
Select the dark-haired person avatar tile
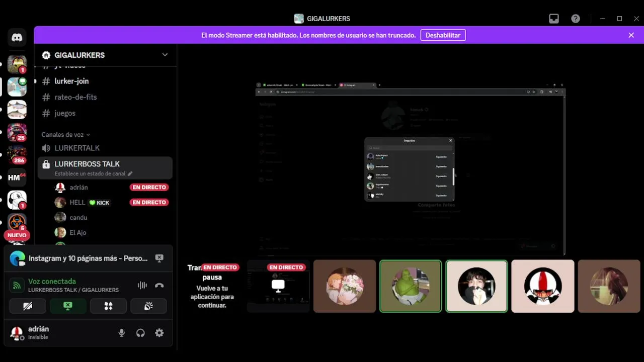point(476,286)
